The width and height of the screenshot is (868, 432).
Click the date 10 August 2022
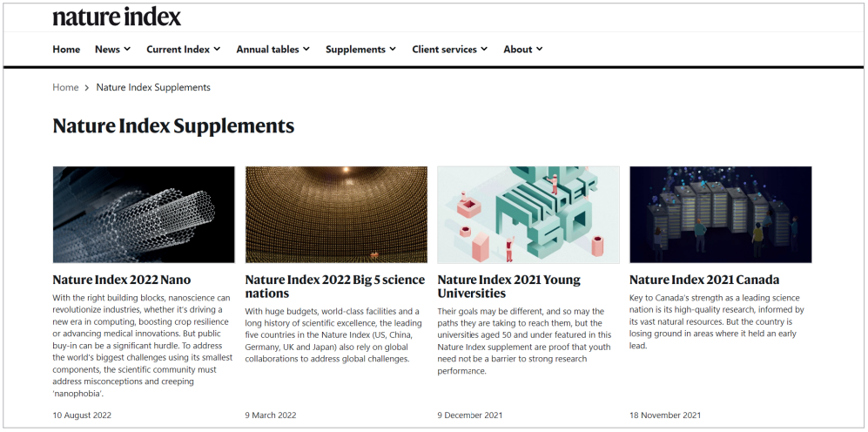(x=82, y=415)
